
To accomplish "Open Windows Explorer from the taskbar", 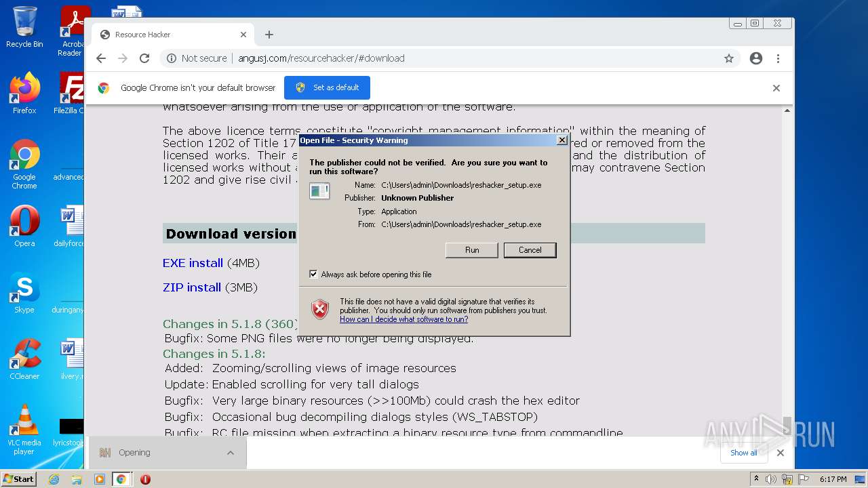I will tap(77, 479).
